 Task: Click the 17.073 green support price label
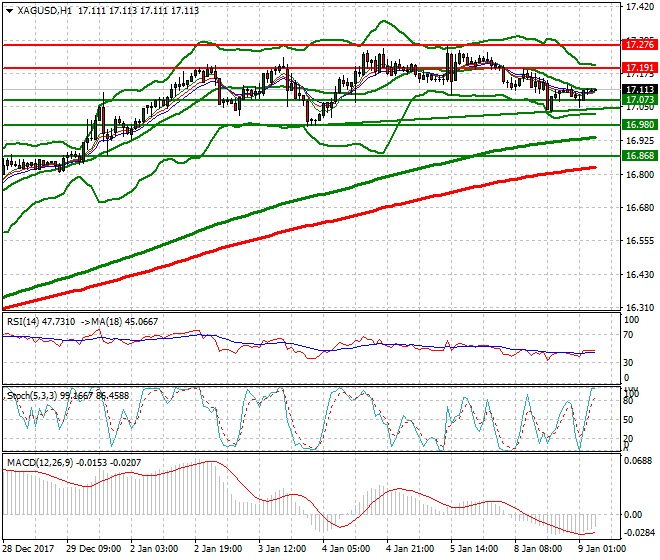click(639, 100)
